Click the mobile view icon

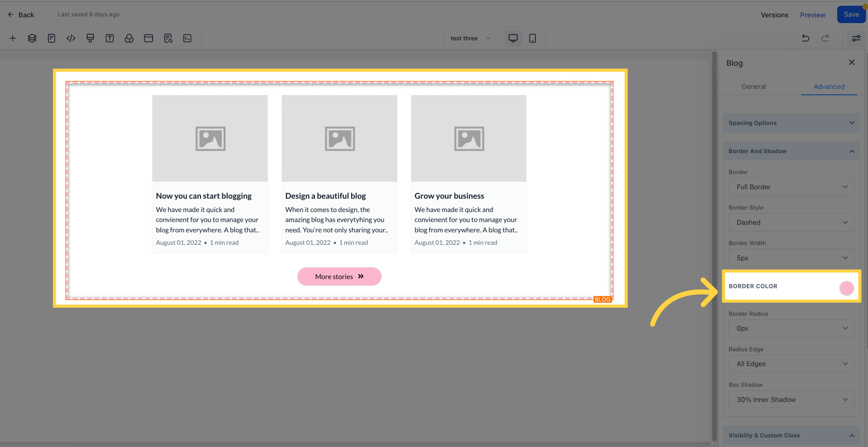532,38
